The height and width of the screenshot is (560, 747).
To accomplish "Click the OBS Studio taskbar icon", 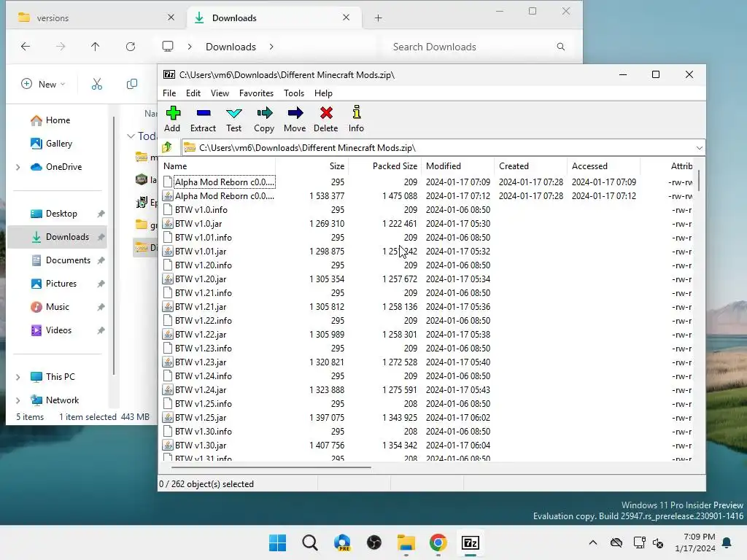I will coord(374,542).
